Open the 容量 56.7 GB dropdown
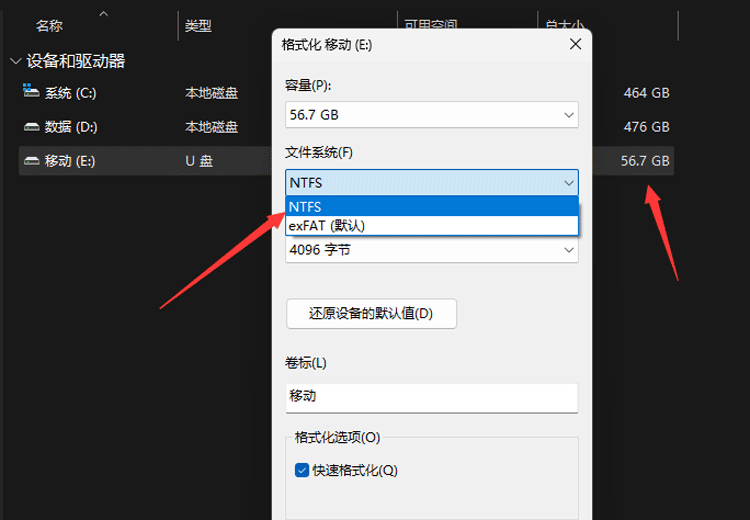 [x=431, y=115]
